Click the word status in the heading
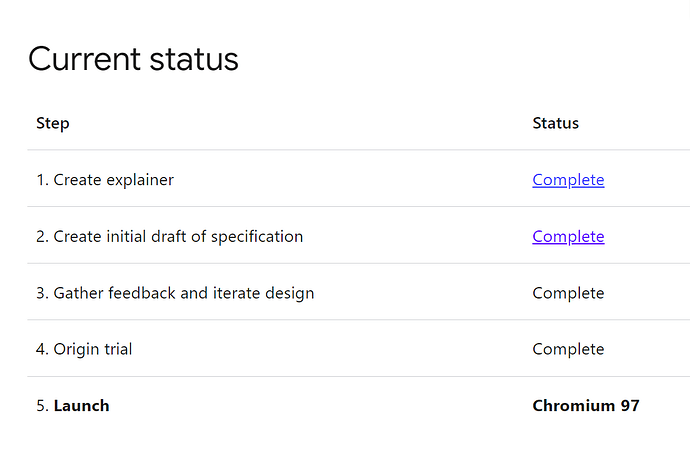This screenshot has height=450, width=690. click(194, 60)
